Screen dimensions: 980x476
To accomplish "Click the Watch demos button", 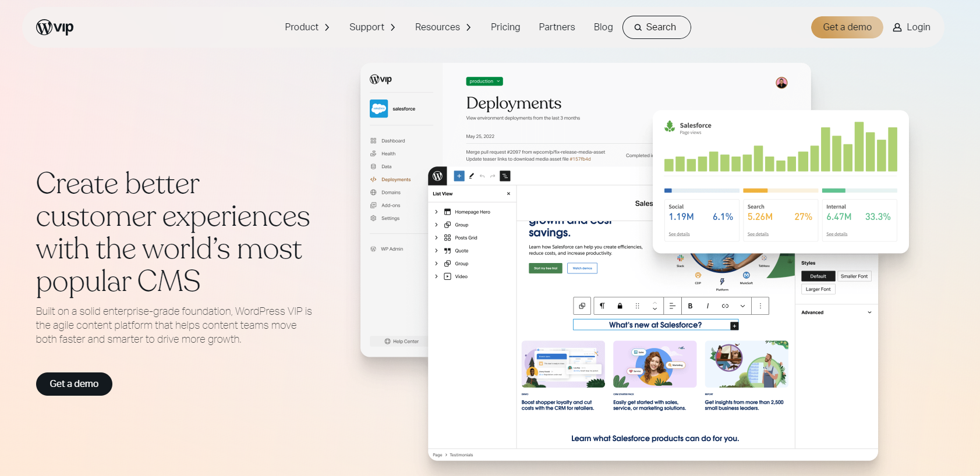I will click(x=582, y=268).
